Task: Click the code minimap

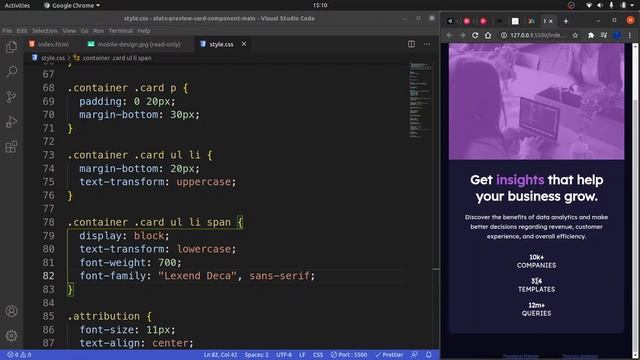Action: [x=420, y=100]
